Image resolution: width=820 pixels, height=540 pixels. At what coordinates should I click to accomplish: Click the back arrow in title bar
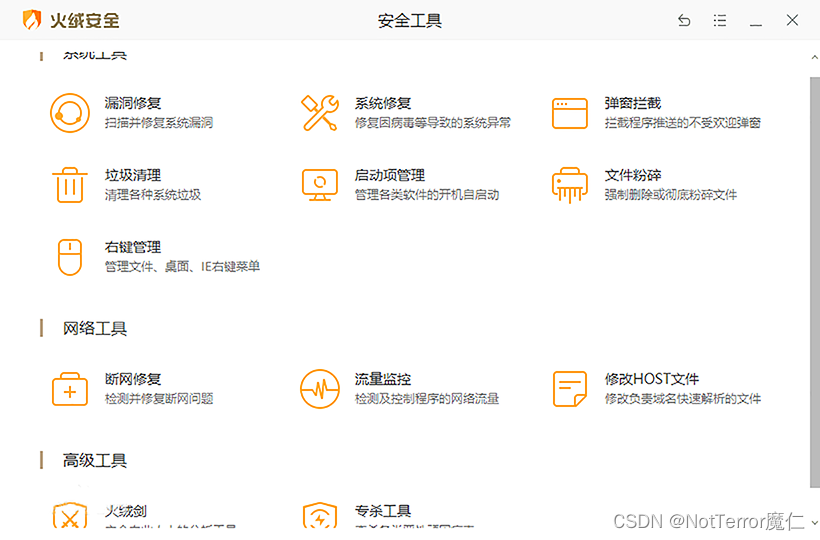(x=684, y=20)
